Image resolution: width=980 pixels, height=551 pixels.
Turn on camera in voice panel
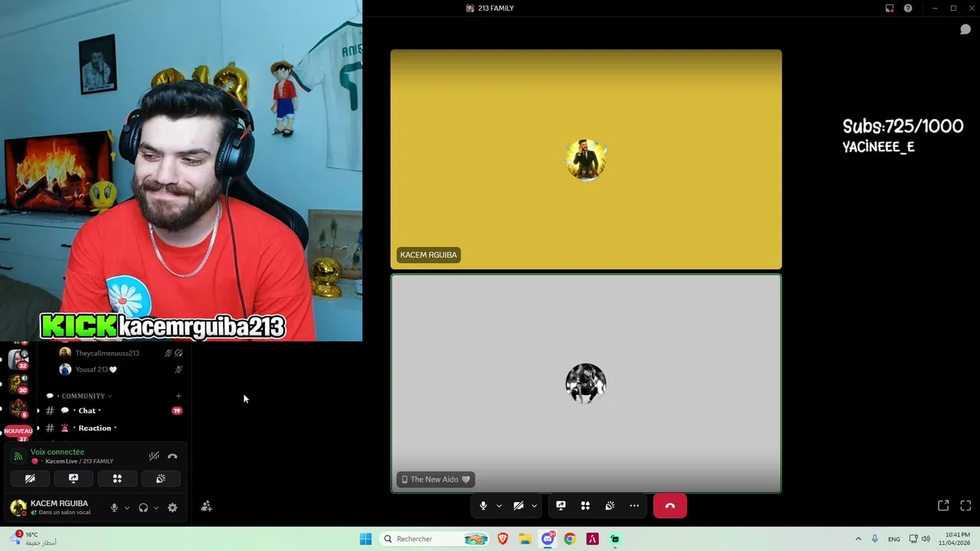[x=30, y=478]
